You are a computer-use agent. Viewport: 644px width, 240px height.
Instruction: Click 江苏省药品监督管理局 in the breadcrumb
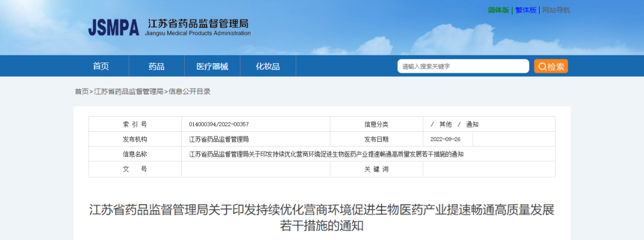point(128,92)
